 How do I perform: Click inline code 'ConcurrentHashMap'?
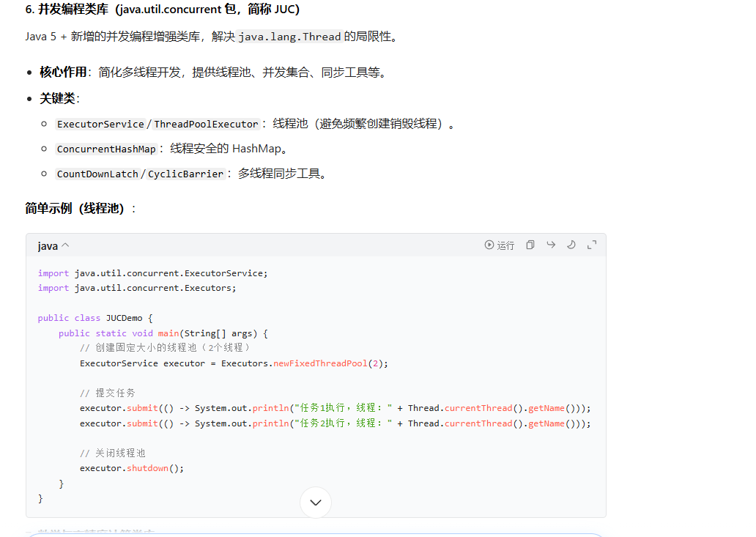106,149
